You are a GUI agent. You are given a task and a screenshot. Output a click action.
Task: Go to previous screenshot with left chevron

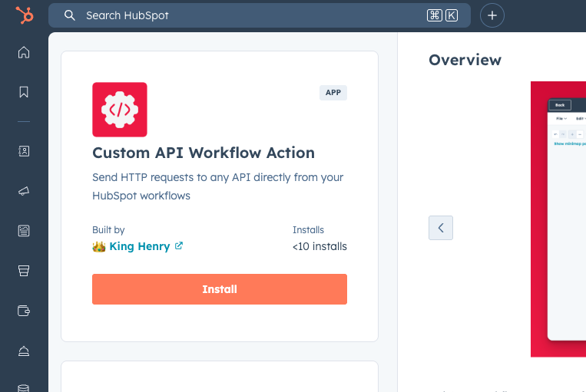(x=441, y=228)
